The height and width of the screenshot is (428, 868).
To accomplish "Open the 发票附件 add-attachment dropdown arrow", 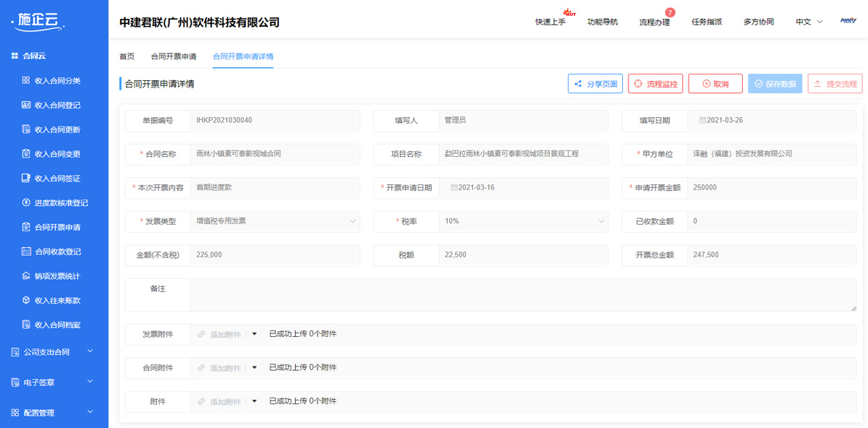I will tap(254, 334).
